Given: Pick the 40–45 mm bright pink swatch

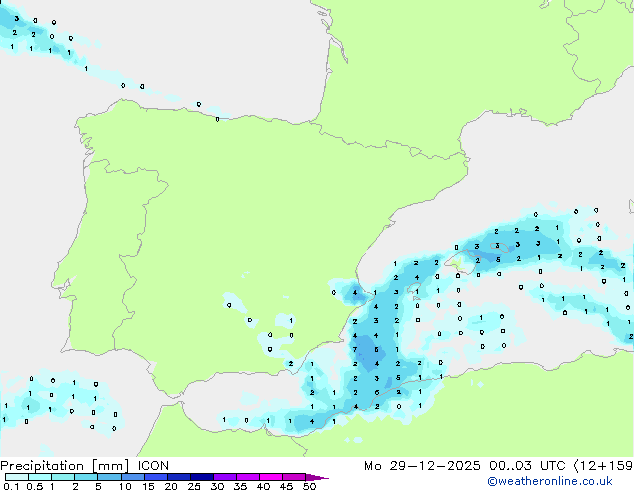Looking at the screenshot, I should point(271,477).
